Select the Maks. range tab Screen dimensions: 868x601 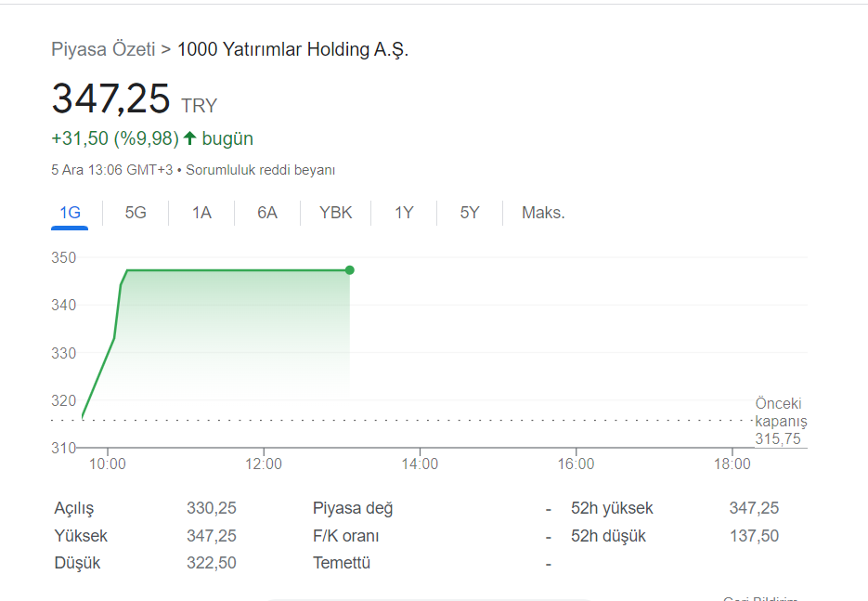pyautogui.click(x=543, y=213)
